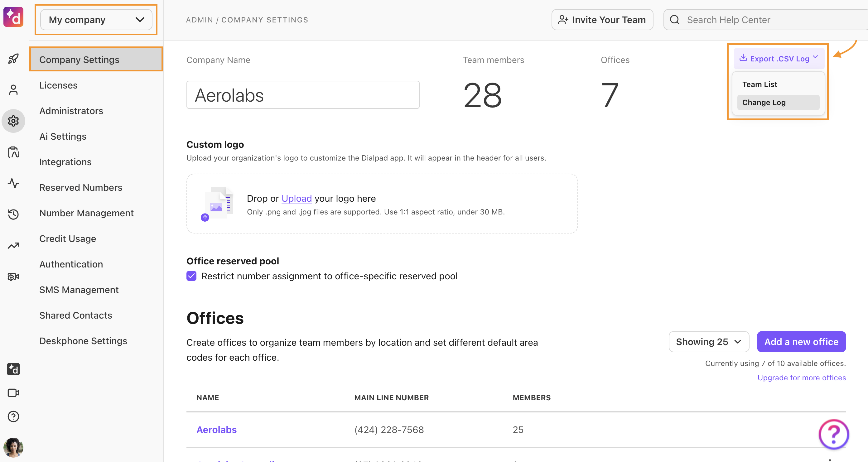
Task: Open the history clock icon in left rail
Action: point(13,214)
